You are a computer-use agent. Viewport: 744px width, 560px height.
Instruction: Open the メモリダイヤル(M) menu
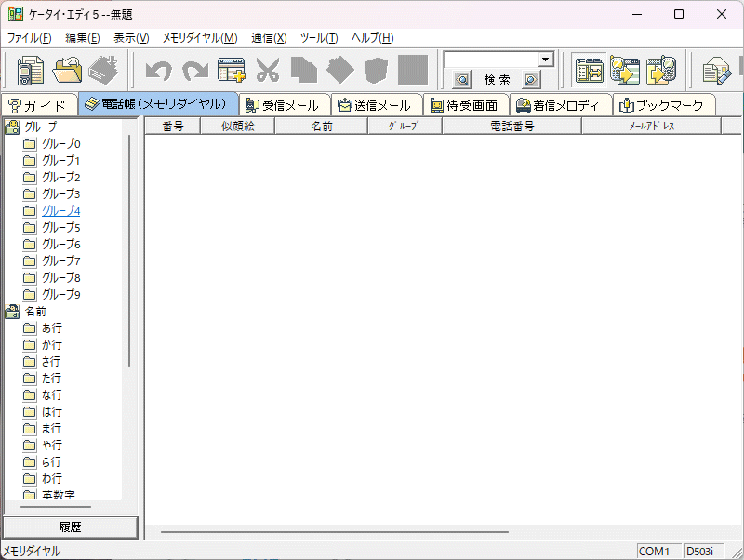pyautogui.click(x=199, y=38)
